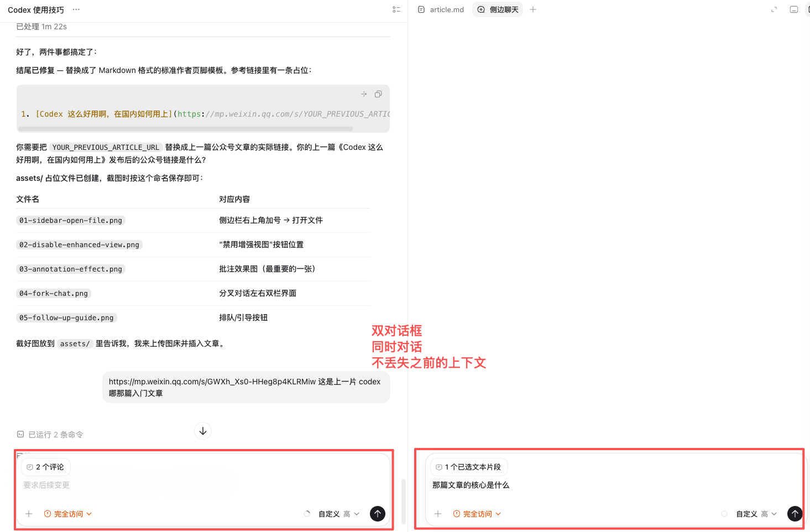The height and width of the screenshot is (532, 810).
Task: Switch to the article.md tab
Action: (441, 9)
